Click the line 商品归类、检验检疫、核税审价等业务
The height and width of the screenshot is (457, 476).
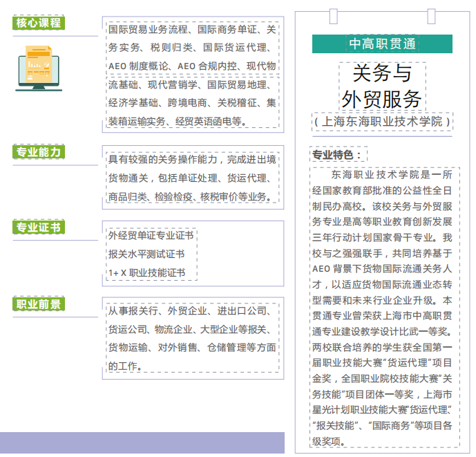point(190,196)
